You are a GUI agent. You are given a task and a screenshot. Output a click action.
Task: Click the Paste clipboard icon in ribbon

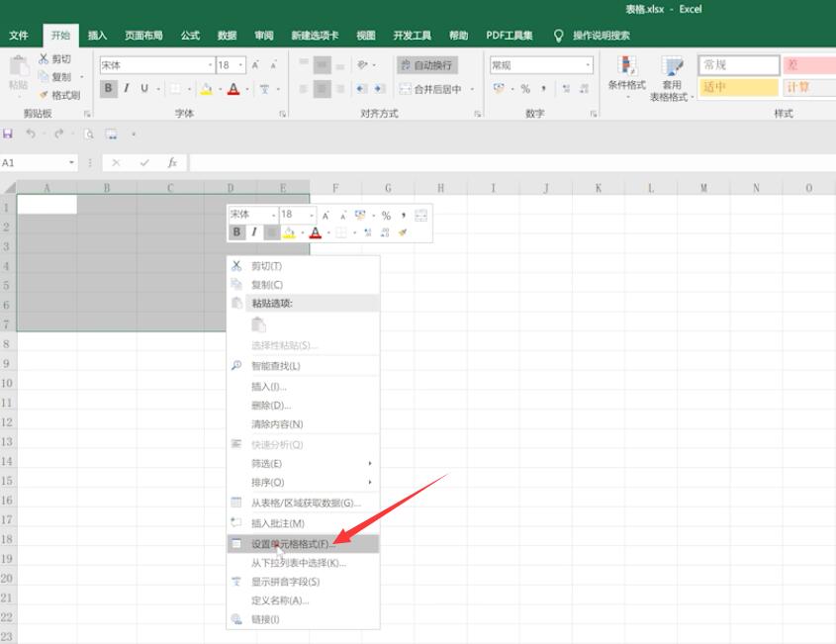tap(19, 67)
